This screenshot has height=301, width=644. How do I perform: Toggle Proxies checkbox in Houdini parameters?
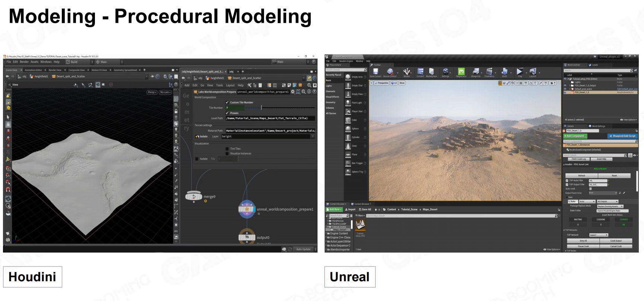click(227, 113)
